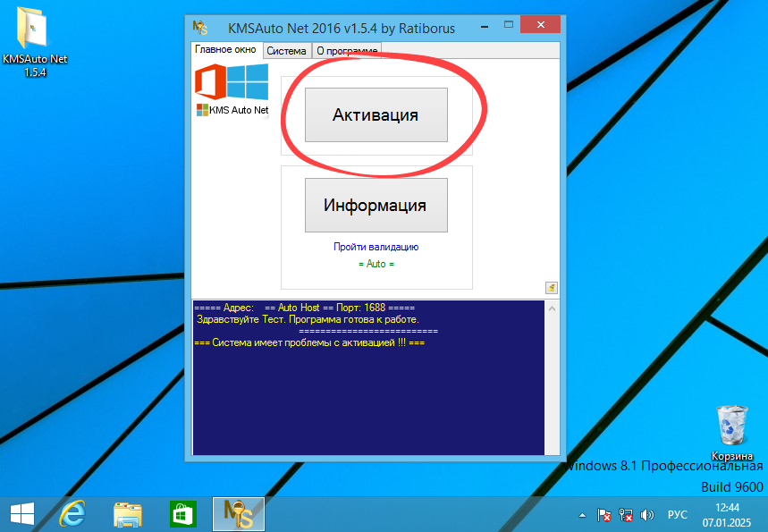The width and height of the screenshot is (768, 532).
Task: Open the Recycle Bin (Корзина)
Action: click(x=732, y=427)
